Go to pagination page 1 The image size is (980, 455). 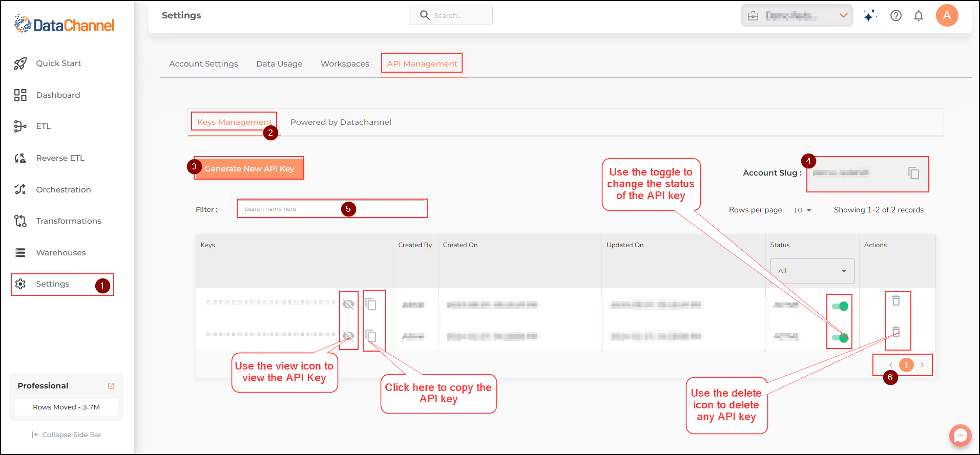(906, 365)
